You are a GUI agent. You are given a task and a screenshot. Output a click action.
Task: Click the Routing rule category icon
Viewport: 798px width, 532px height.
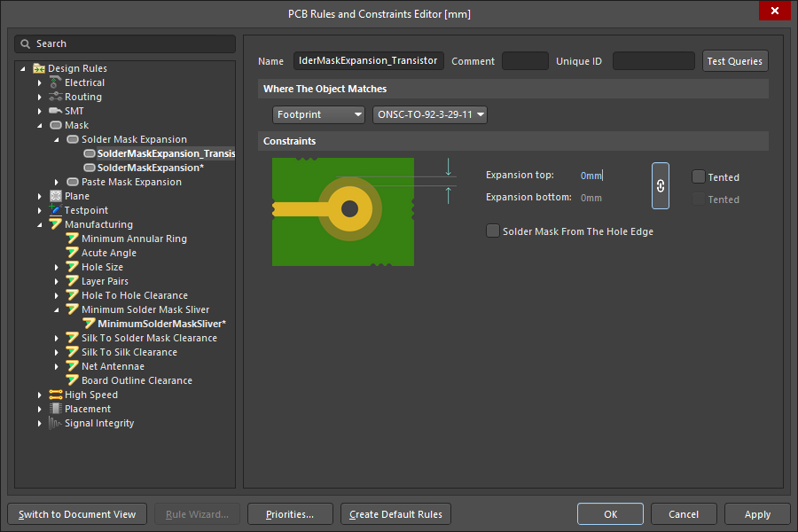[56, 97]
